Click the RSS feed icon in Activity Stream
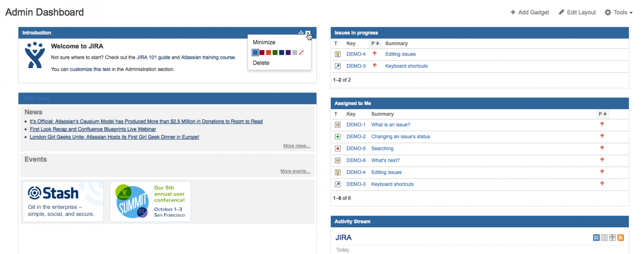The height and width of the screenshot is (254, 644). [621, 238]
